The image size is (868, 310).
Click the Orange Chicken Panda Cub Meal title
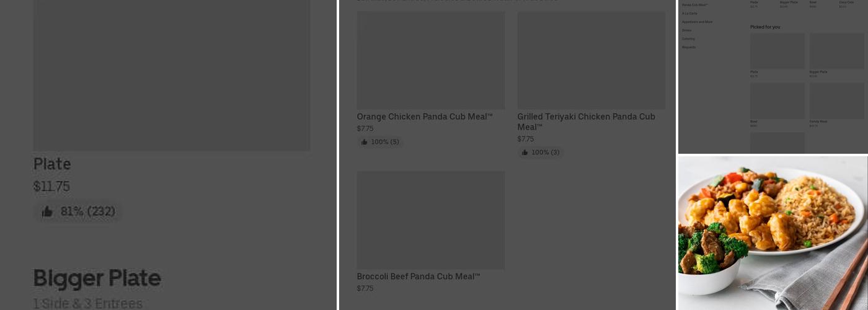[x=425, y=117]
